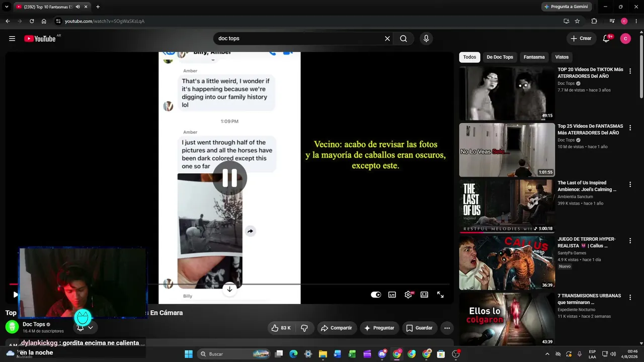Open Top 25 Videos De FANTASMAS thumbnail
Screen dimensions: 644x362
[x=507, y=150]
